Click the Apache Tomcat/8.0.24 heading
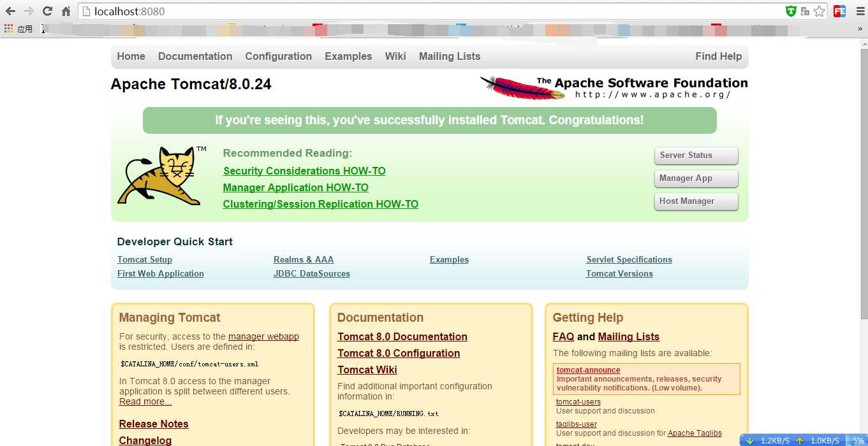Viewport: 868px width, 446px height. click(x=191, y=84)
